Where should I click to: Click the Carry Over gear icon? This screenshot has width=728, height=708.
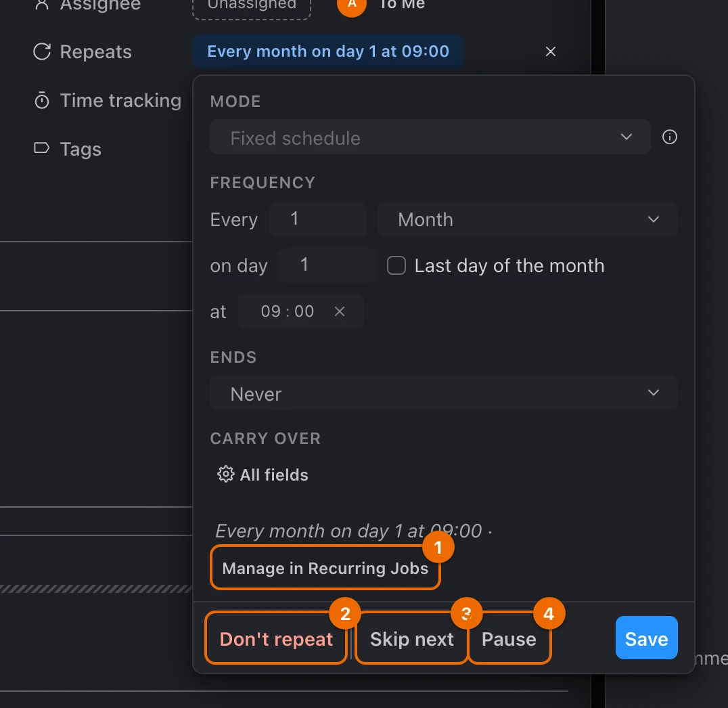pos(226,474)
